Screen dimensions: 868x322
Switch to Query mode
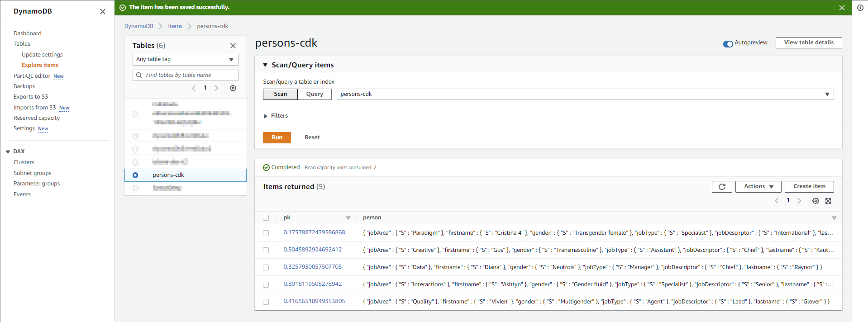tap(315, 94)
